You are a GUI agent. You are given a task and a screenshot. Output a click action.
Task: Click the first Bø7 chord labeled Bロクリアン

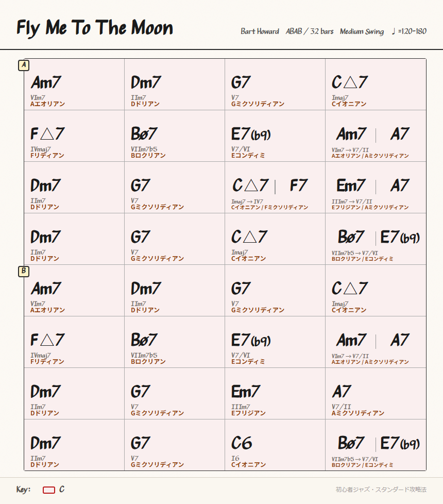144,133
